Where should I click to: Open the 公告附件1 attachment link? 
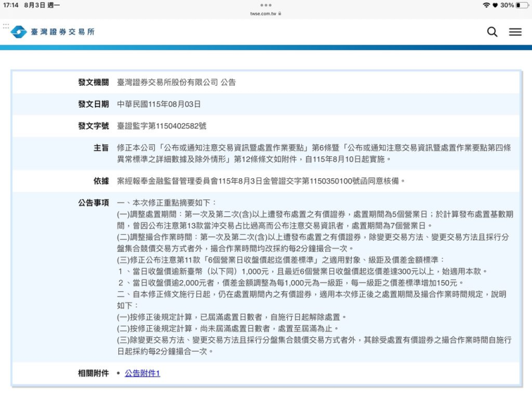tap(142, 373)
